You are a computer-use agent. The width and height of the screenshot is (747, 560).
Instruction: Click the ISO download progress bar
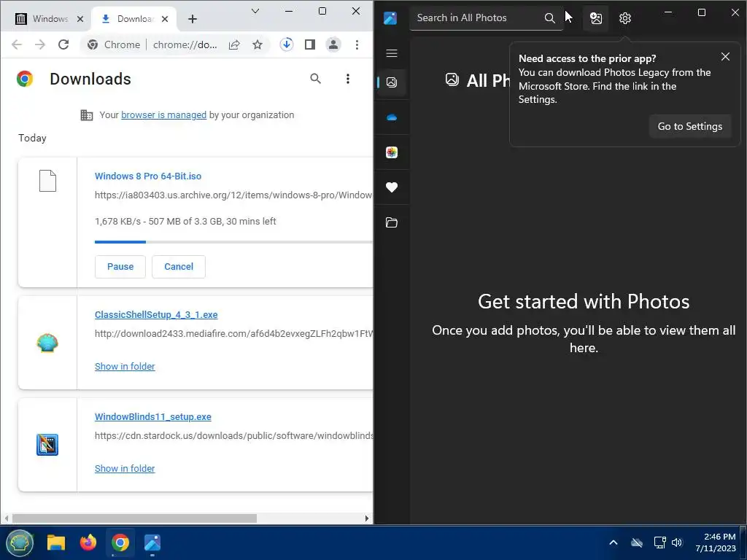pos(233,242)
